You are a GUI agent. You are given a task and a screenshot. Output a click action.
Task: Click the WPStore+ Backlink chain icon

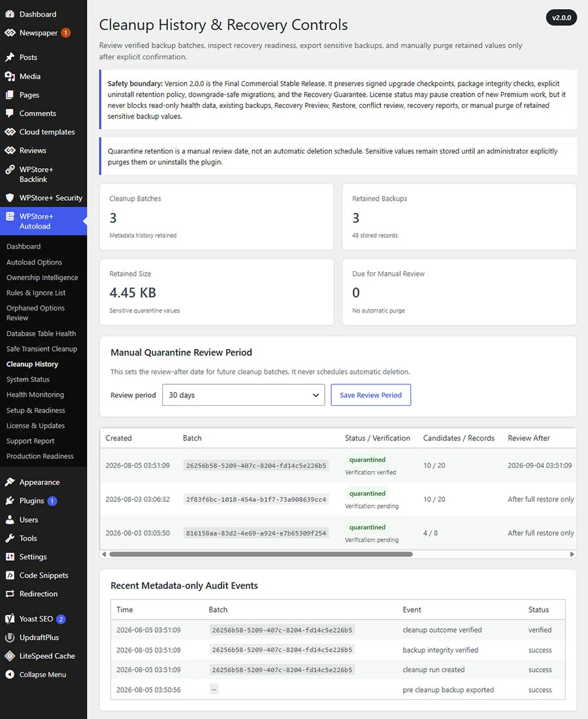[x=10, y=170]
